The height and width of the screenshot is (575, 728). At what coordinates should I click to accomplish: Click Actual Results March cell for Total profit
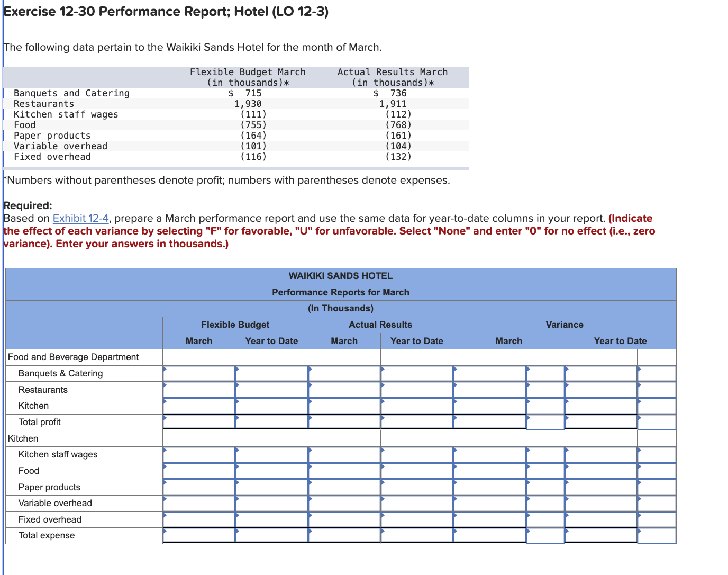click(x=344, y=422)
